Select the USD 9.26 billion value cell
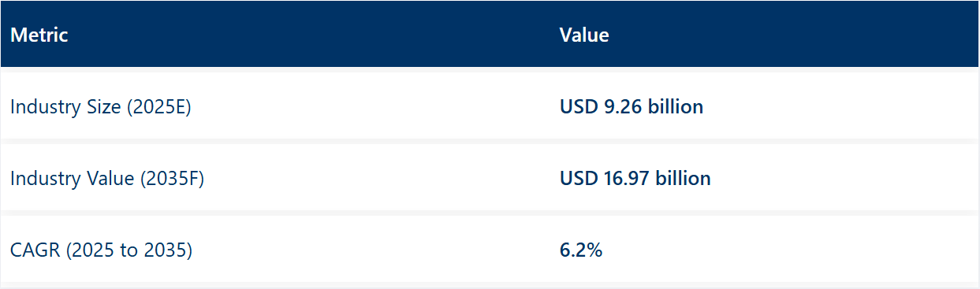The height and width of the screenshot is (289, 980). click(x=631, y=106)
